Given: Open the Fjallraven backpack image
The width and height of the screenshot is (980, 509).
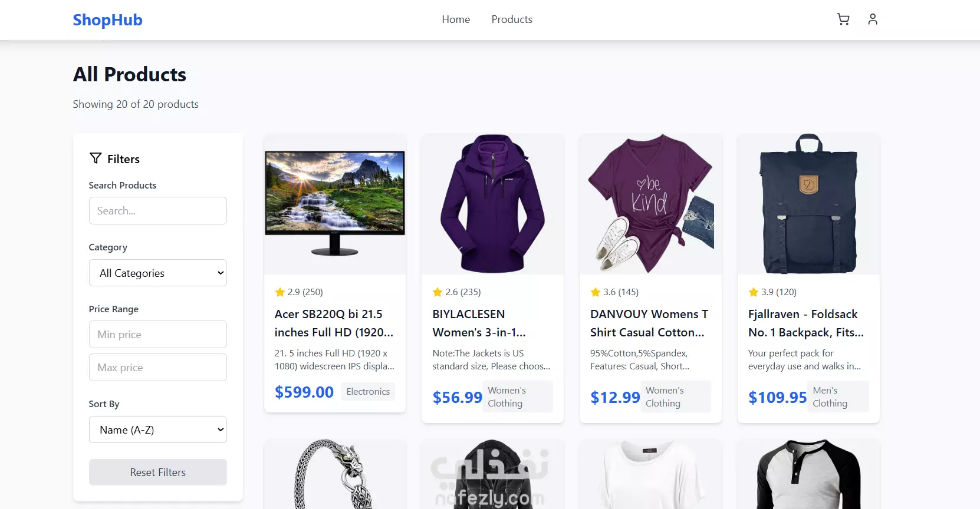Looking at the screenshot, I should pos(808,204).
